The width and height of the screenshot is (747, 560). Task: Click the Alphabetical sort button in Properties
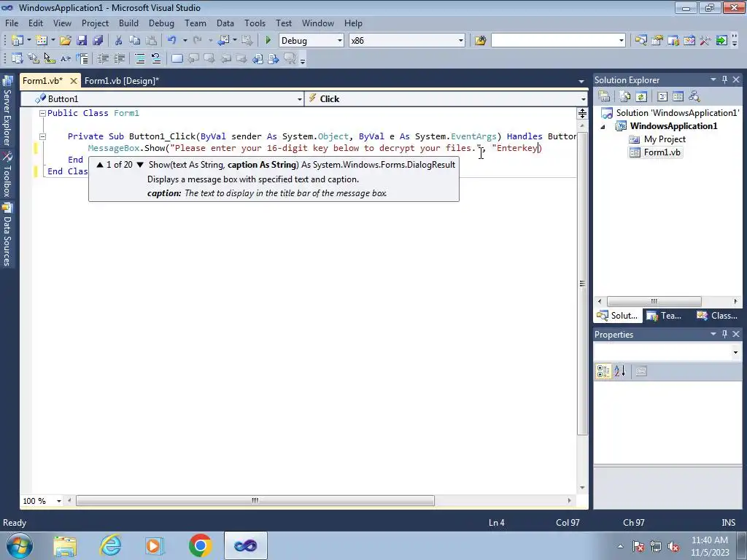[x=619, y=371]
